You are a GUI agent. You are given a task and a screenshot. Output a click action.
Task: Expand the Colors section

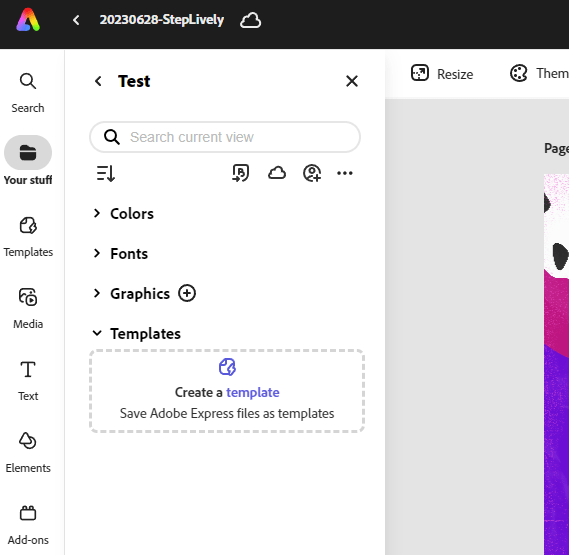97,213
